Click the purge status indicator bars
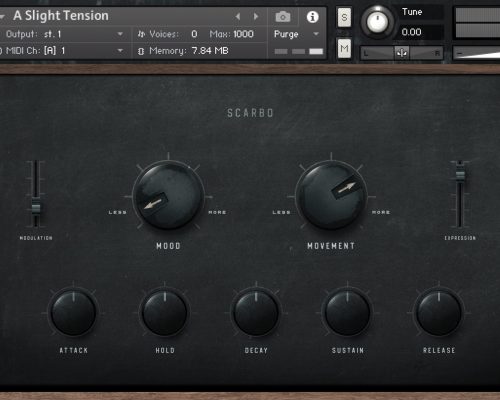Viewport: 500px width, 400px height. pyautogui.click(x=299, y=51)
